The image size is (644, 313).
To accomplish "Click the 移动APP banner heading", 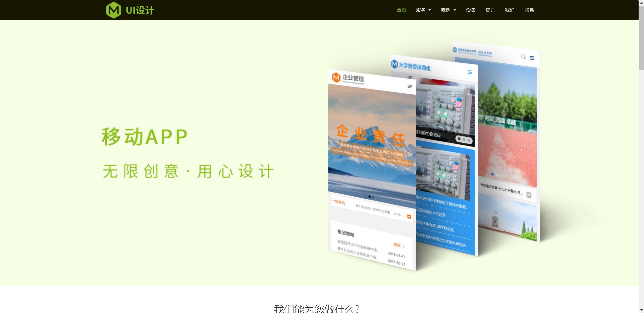I will pos(145,137).
